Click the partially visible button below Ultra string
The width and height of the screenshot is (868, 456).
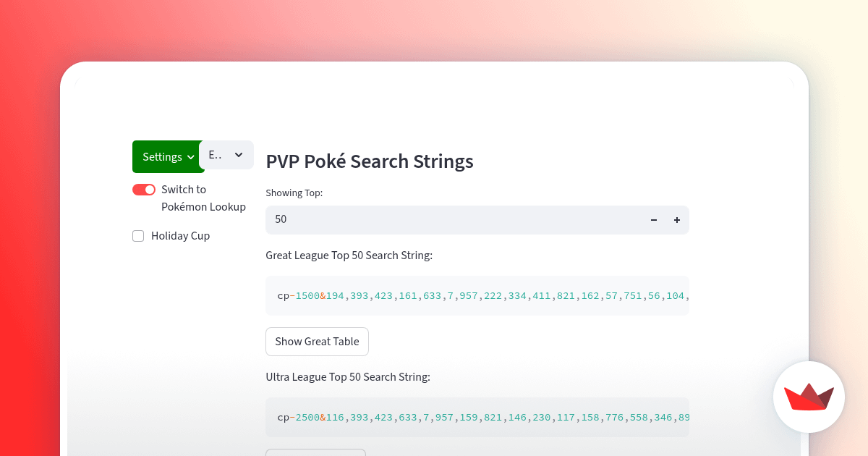[x=315, y=452]
